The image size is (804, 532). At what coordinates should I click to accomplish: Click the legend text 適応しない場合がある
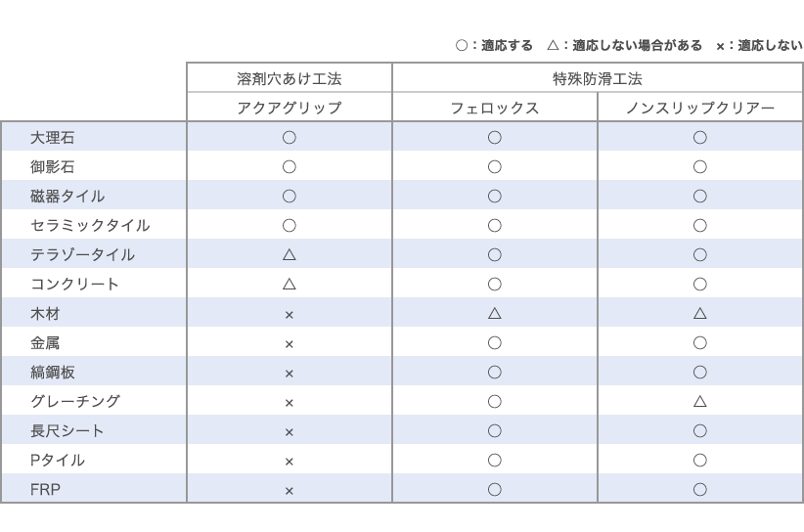[x=638, y=46]
